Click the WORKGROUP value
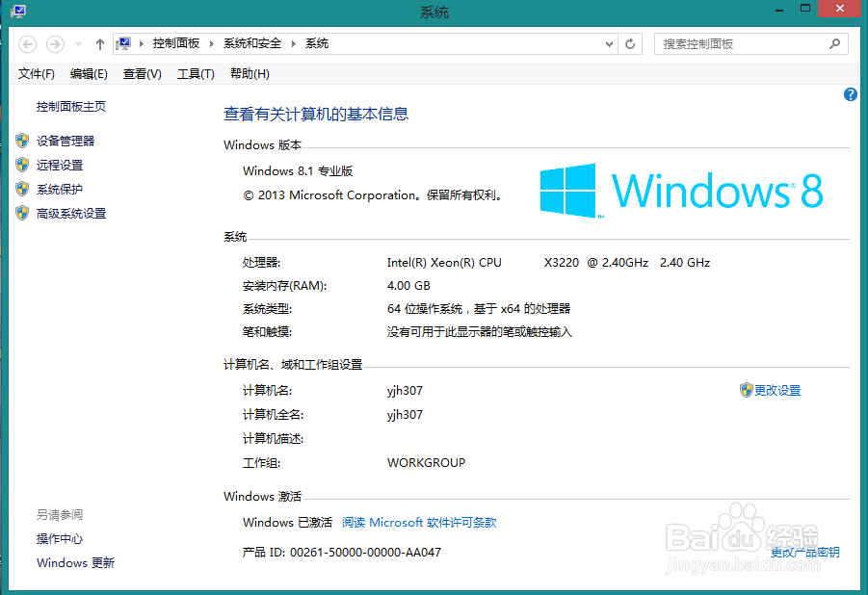The width and height of the screenshot is (868, 595). pos(426,463)
